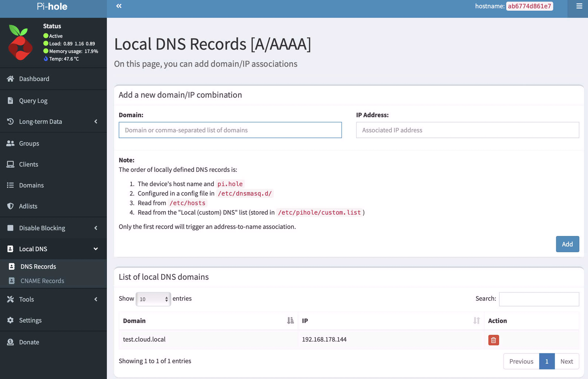Collapse sidebar with double-chevron icon
This screenshot has height=379, width=588.
pyautogui.click(x=119, y=6)
